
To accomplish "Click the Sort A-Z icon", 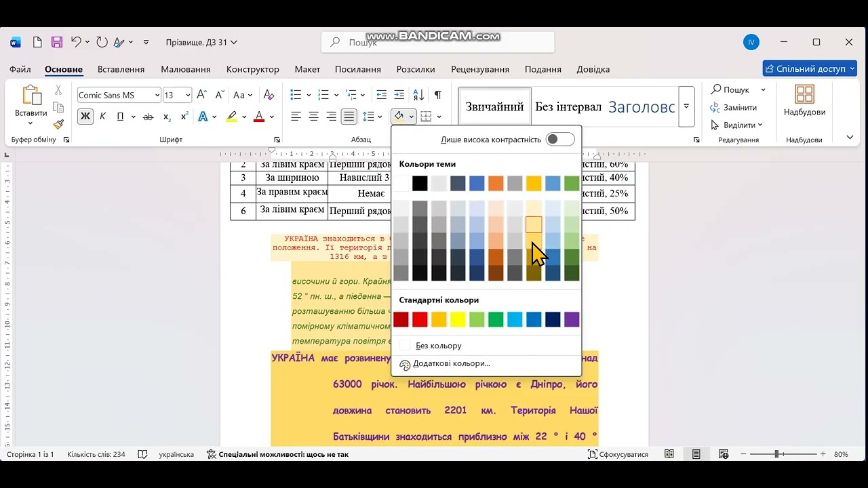I will click(418, 95).
